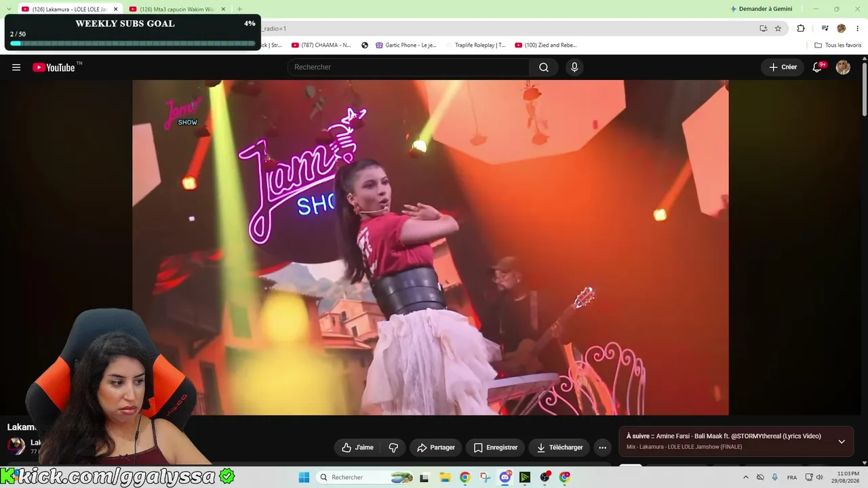This screenshot has width=868, height=488.
Task: Open the taskbar cloud sync icon
Action: coord(760,477)
